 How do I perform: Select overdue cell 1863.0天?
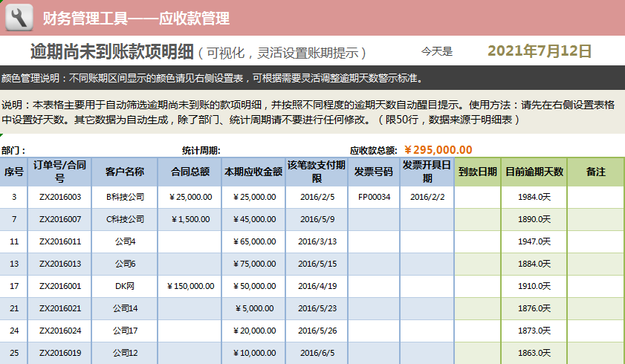click(x=534, y=353)
